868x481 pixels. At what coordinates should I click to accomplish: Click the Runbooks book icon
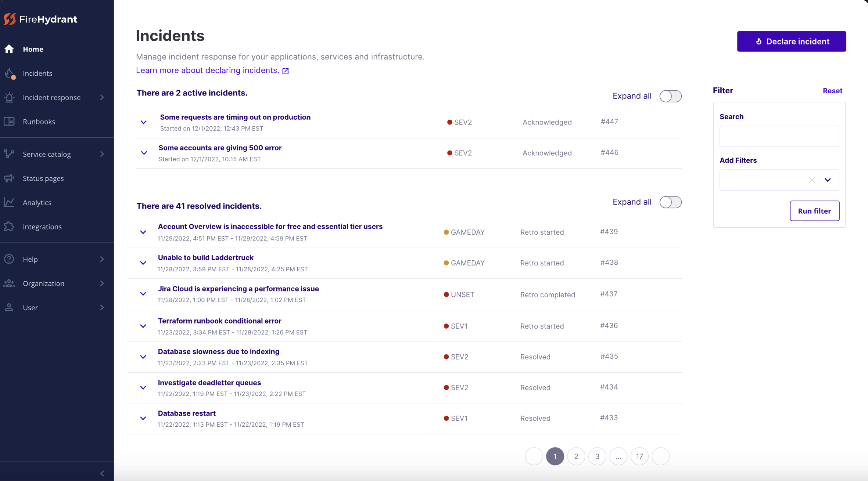pos(9,121)
